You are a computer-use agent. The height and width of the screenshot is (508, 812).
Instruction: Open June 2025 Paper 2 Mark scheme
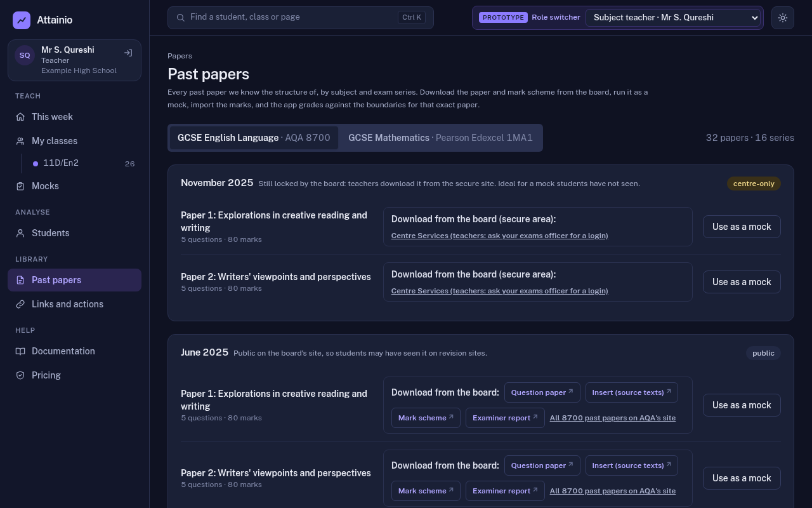click(426, 491)
